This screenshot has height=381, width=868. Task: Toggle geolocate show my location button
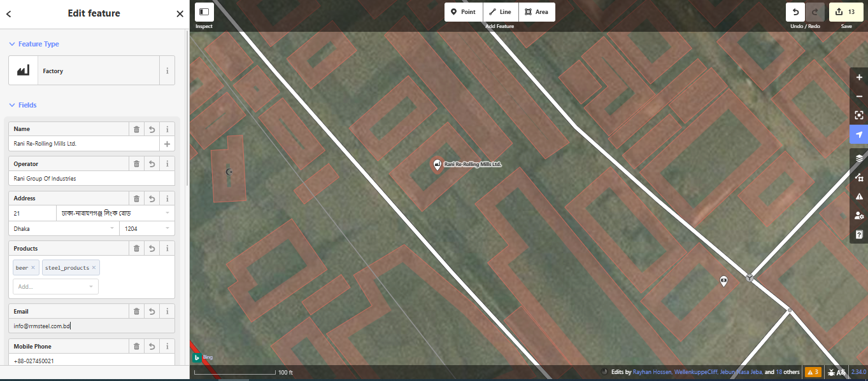pyautogui.click(x=859, y=134)
